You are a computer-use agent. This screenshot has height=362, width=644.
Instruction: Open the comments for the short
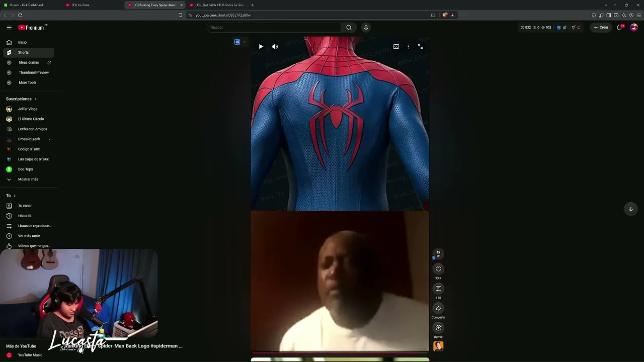tap(438, 289)
